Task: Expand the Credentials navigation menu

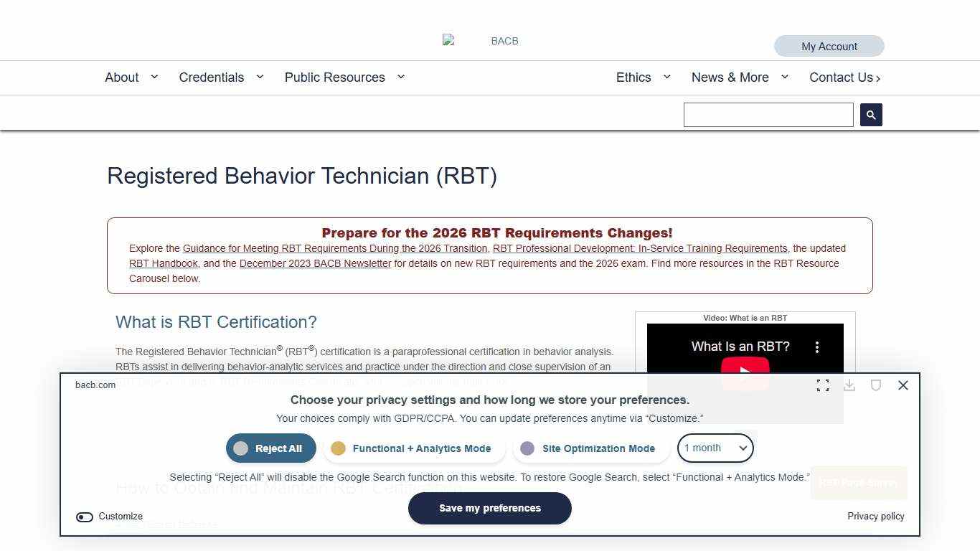Action: click(x=212, y=77)
